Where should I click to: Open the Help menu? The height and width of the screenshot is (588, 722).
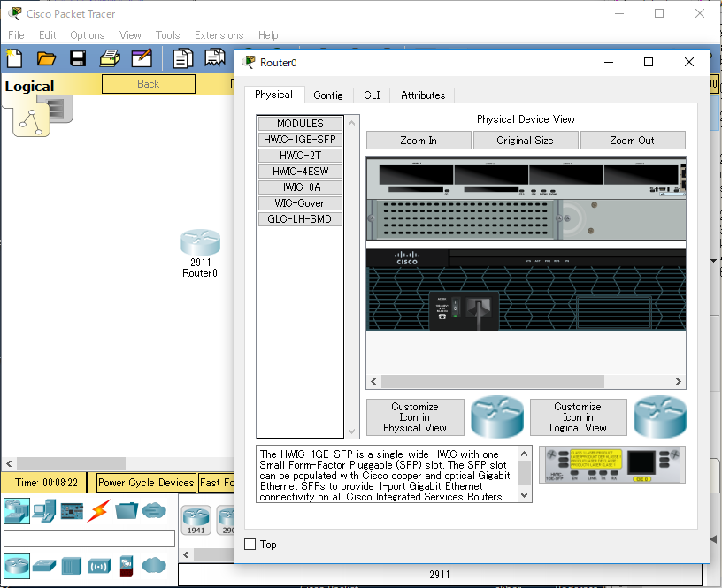pos(268,35)
